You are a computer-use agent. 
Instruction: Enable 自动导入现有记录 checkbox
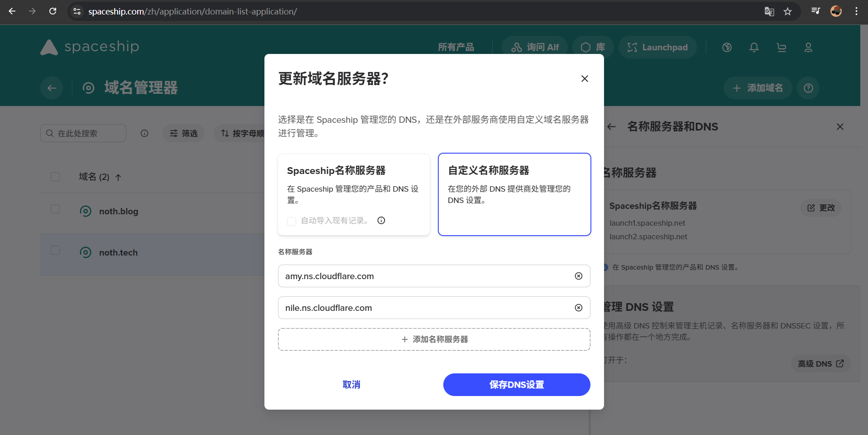pos(291,222)
